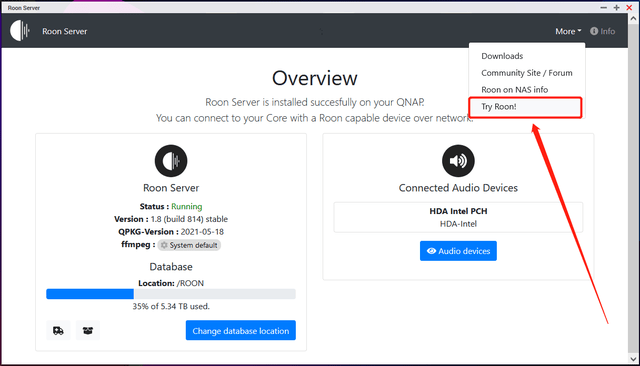Click the box icon button beside truck
The height and width of the screenshot is (366, 640).
88,330
